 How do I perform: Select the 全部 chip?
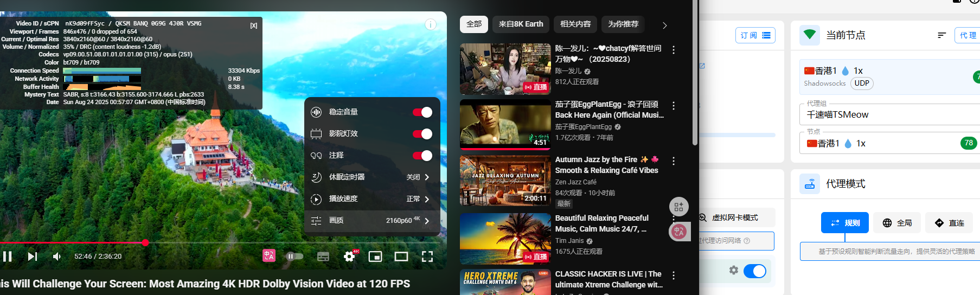(x=474, y=24)
